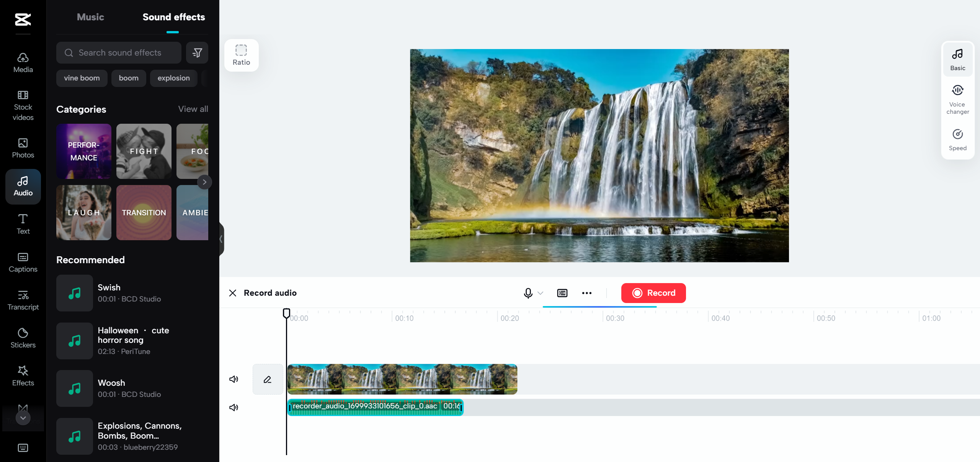980x462 pixels.
Task: Open the Stickers sidebar panel
Action: tap(23, 338)
